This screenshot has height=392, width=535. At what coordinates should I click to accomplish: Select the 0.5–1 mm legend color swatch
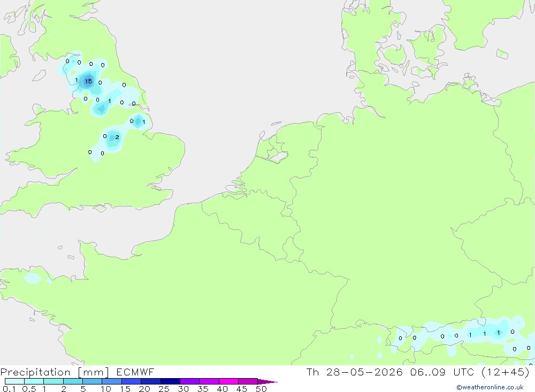34,381
